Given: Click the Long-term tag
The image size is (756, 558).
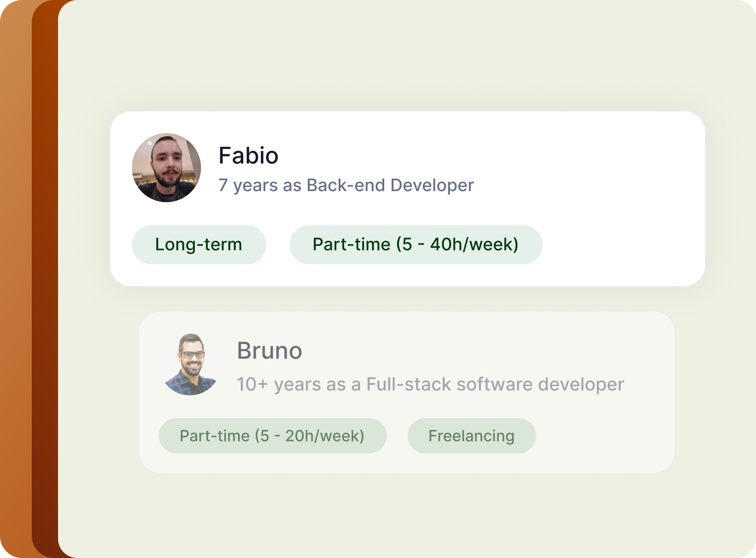Looking at the screenshot, I should [x=199, y=244].
